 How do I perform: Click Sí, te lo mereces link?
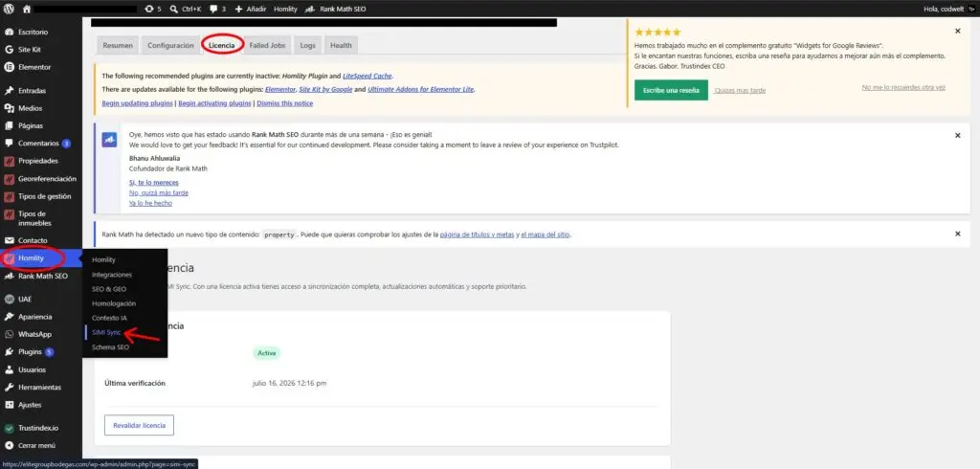pos(154,183)
